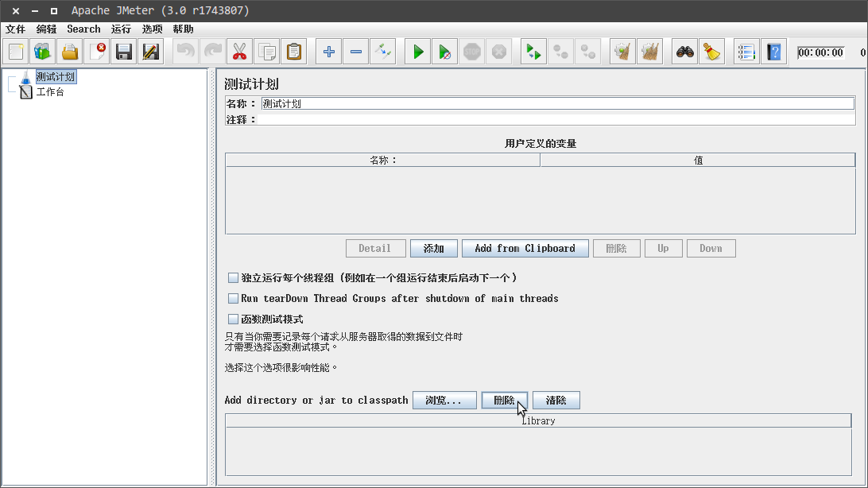Screen dimensions: 868x488
Task: Click the Reset search broom icon
Action: (x=712, y=52)
